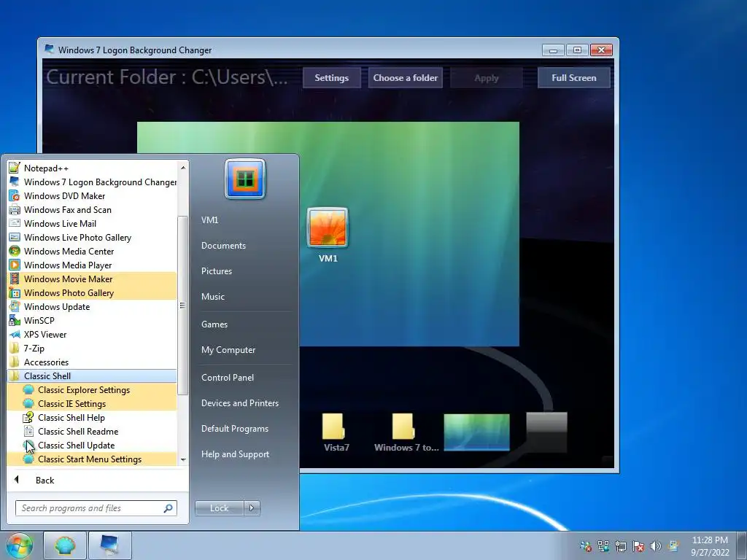Viewport: 747px width, 560px height.
Task: Open WinSCP program
Action: click(92, 321)
